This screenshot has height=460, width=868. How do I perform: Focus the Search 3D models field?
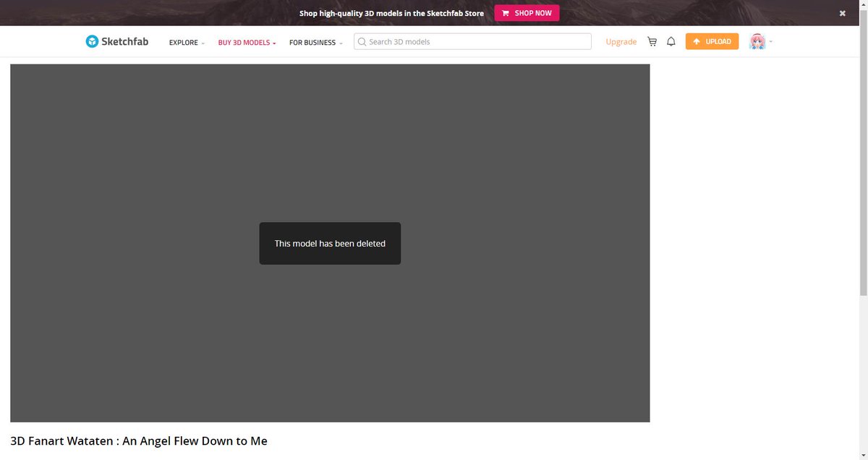tap(472, 42)
